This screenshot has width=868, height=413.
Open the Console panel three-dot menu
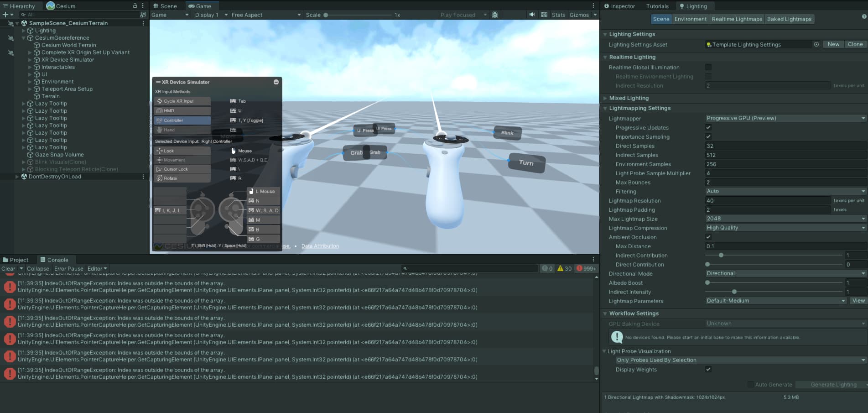click(593, 259)
